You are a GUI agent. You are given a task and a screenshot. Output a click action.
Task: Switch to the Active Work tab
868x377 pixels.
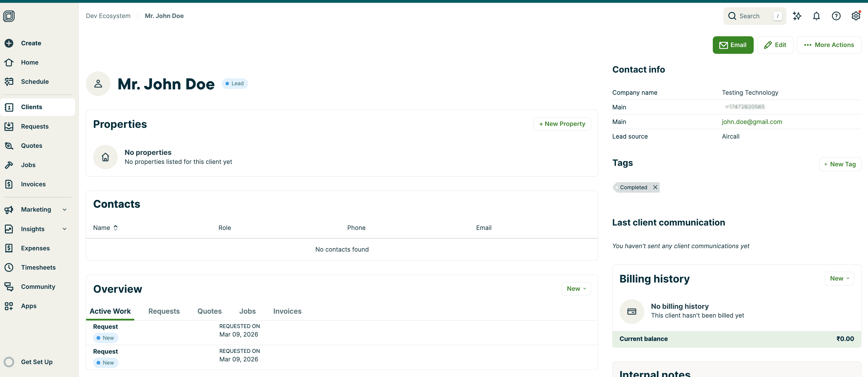coord(110,311)
